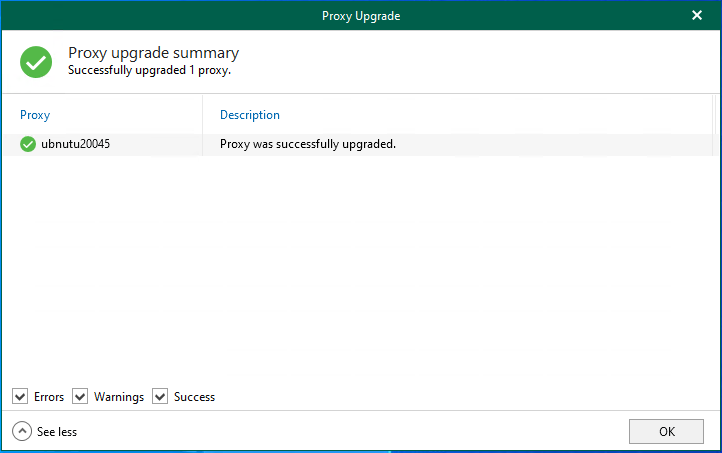Click the green status icon beside ubnutu20045
Screen dimensions: 722x453
click(x=28, y=144)
